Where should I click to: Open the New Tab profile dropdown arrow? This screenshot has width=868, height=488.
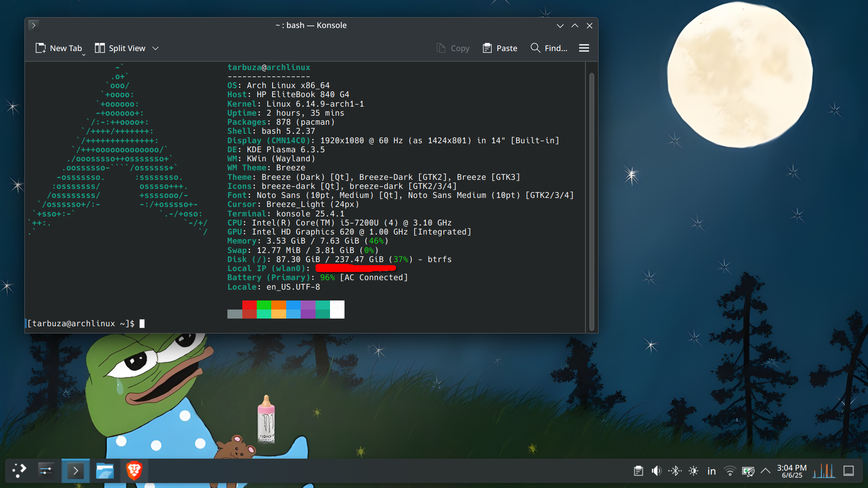pos(84,55)
